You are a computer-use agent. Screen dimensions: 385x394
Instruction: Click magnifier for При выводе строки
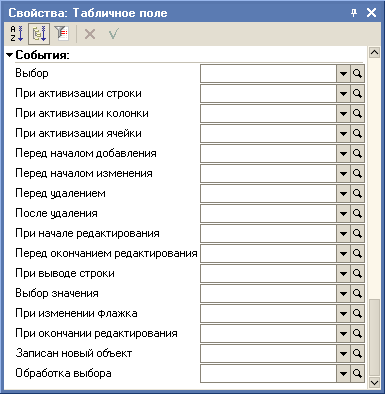tap(357, 274)
